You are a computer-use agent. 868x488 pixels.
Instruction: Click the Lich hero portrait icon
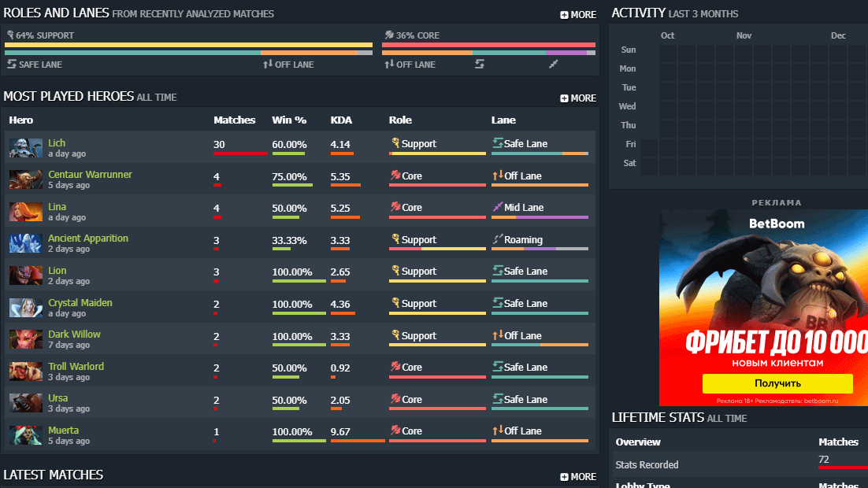tap(25, 148)
